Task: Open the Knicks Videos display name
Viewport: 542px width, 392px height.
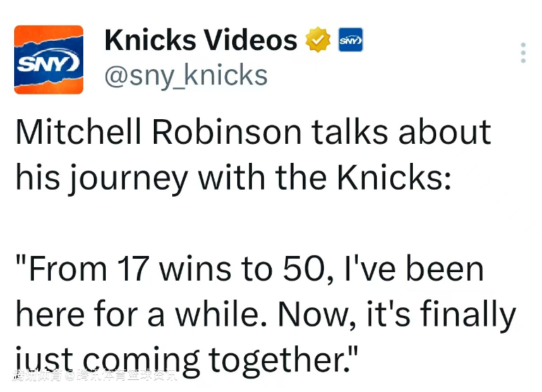Action: click(x=201, y=40)
